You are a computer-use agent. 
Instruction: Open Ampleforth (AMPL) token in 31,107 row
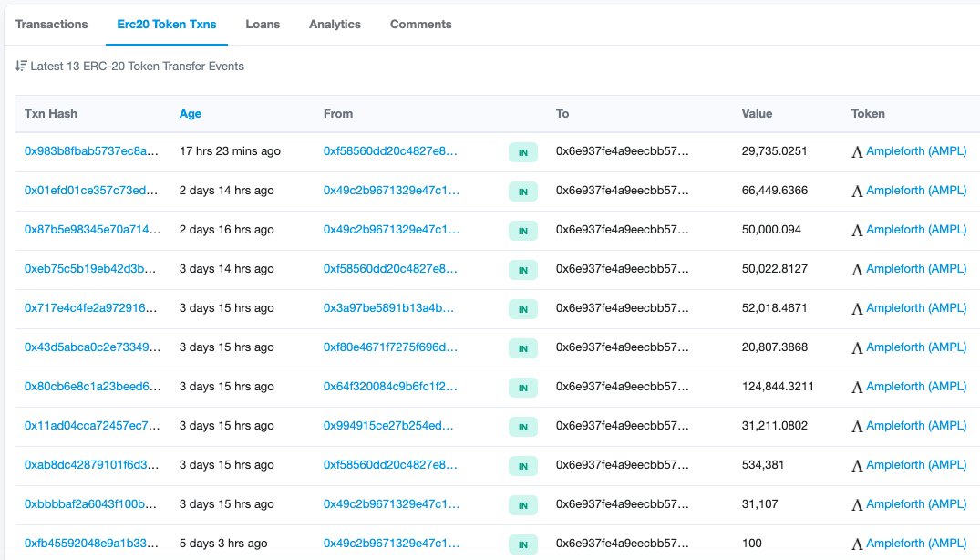(x=916, y=504)
